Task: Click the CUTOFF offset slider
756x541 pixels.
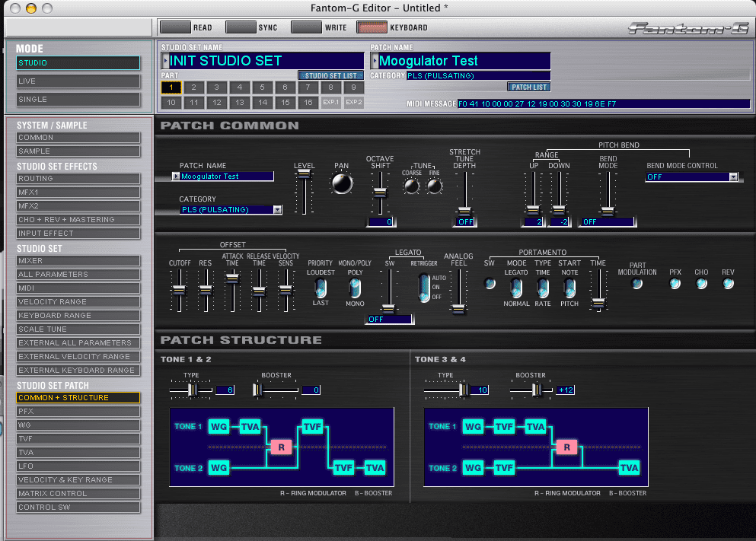Action: 179,290
